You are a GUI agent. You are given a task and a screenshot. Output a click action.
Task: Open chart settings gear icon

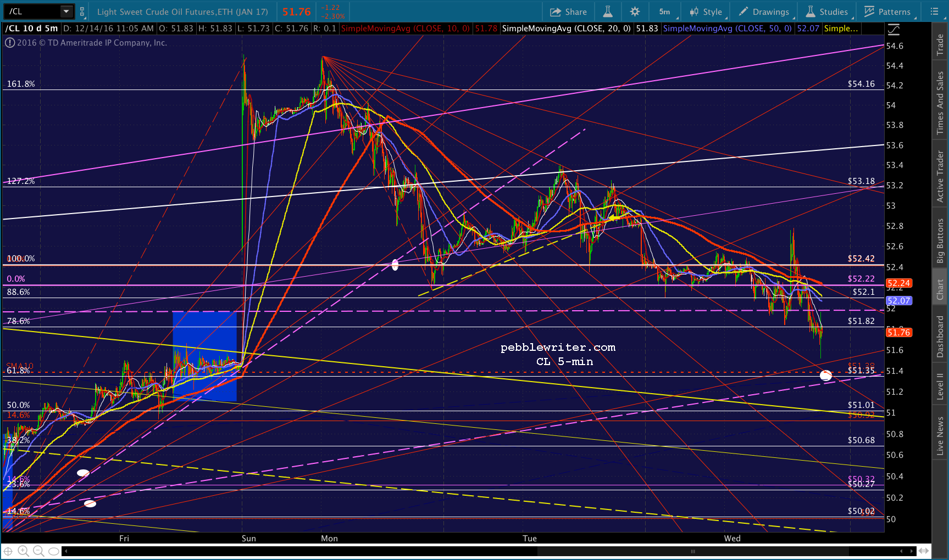click(x=635, y=12)
